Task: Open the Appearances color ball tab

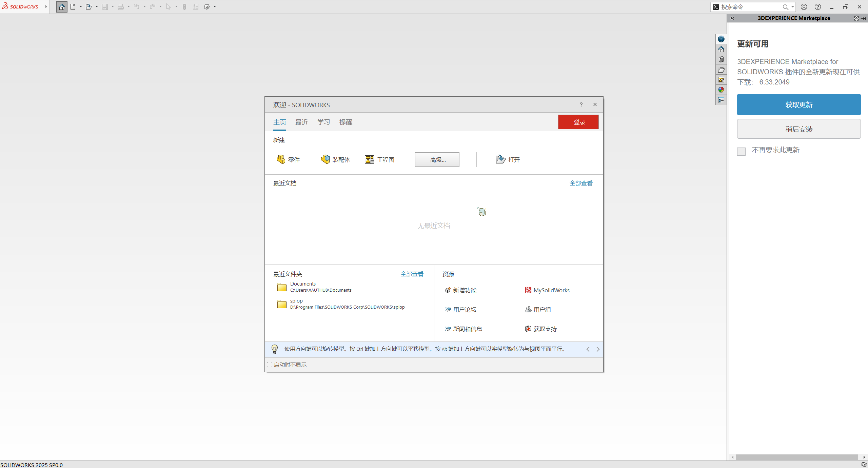Action: 721,90
